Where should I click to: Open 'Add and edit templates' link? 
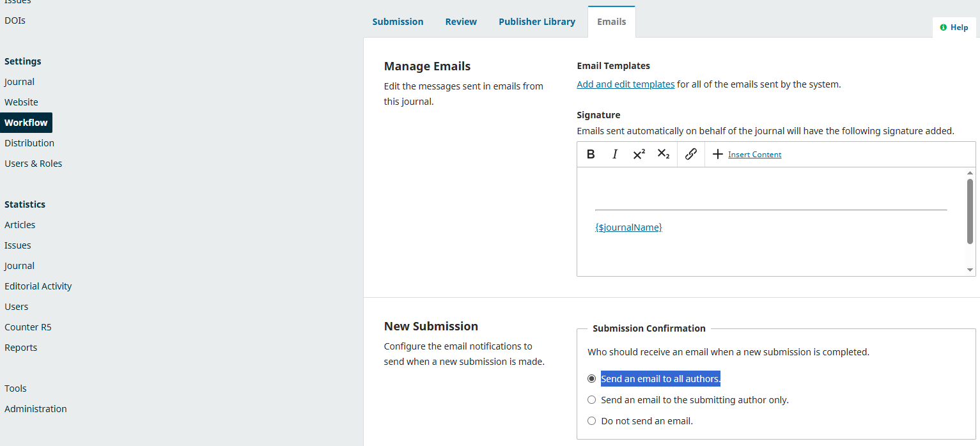click(625, 84)
